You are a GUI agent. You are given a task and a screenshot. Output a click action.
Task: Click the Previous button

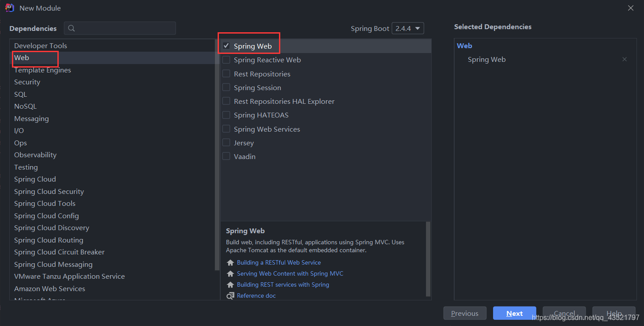465,313
